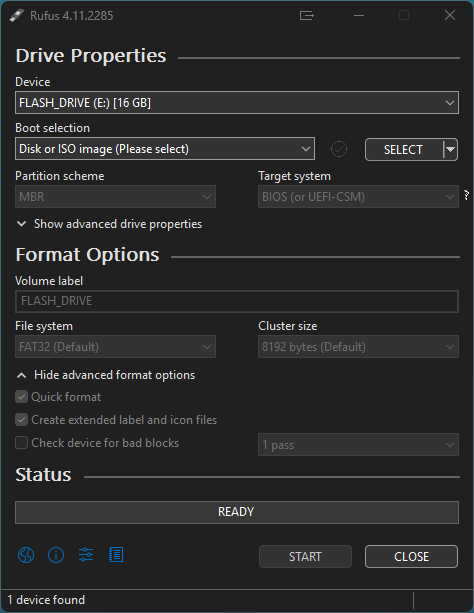Open the Partition scheme MBR dropdown

click(x=115, y=197)
